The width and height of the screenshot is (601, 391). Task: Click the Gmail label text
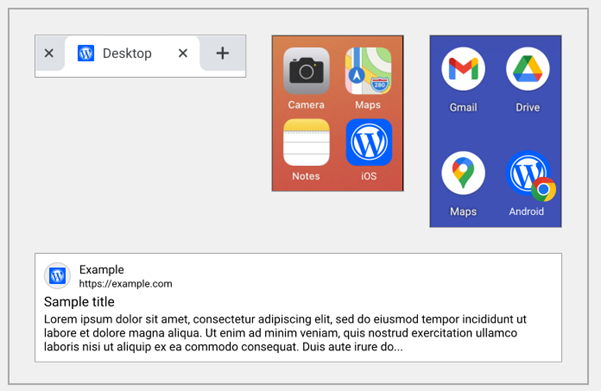pos(463,107)
